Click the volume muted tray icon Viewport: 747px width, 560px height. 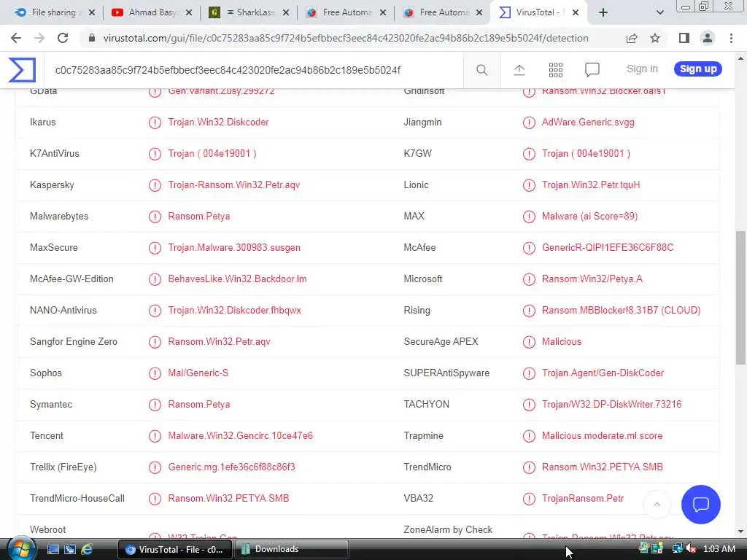691,548
